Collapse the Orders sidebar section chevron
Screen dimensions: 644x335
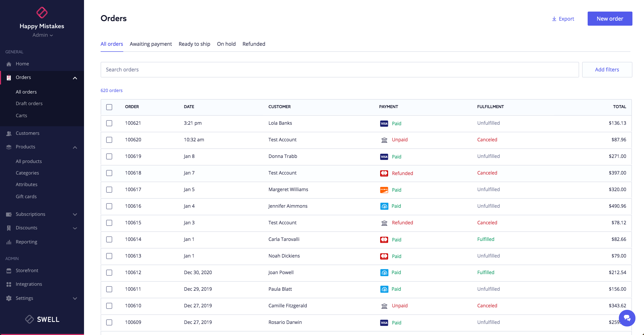point(75,78)
